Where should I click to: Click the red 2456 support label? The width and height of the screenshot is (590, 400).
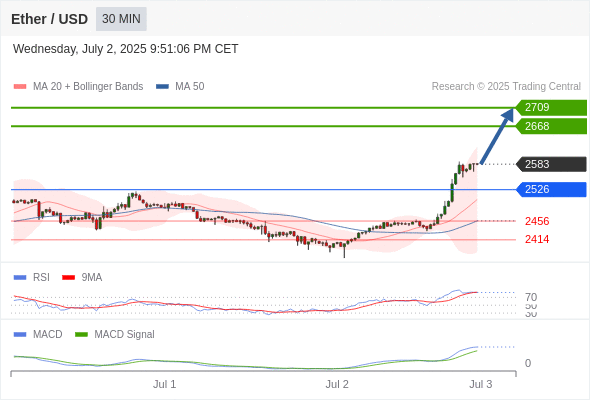[x=537, y=221]
